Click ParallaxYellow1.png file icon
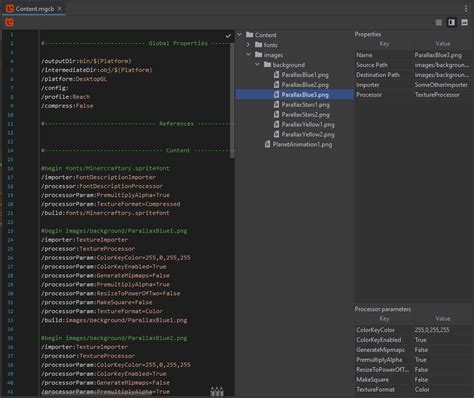The height and width of the screenshot is (398, 474). click(x=276, y=124)
